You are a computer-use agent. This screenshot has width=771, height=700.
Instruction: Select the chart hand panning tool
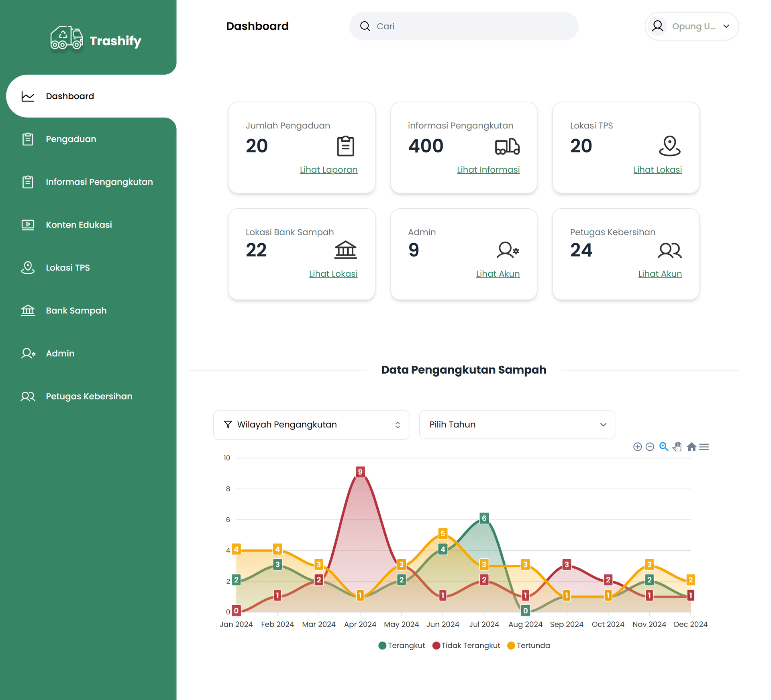pos(677,447)
